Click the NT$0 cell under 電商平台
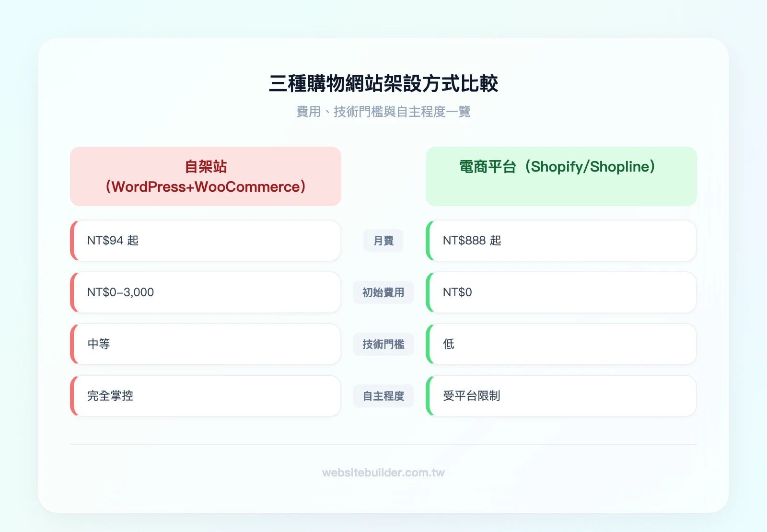Screen dimensions: 767x532 click(561, 292)
